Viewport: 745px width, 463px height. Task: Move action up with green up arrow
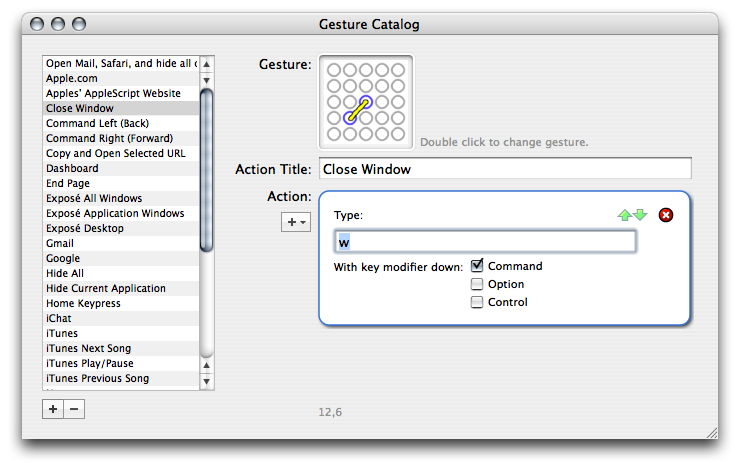tap(625, 215)
